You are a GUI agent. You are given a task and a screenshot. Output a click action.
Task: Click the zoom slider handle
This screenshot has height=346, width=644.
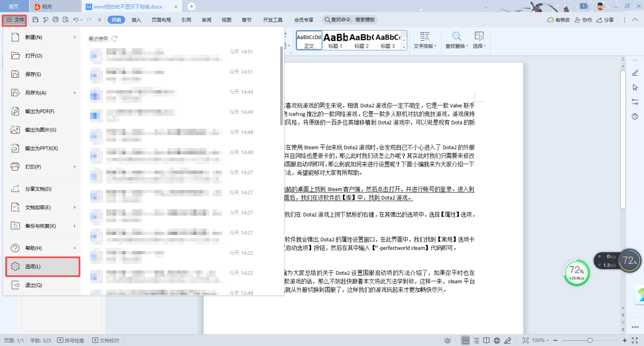click(x=590, y=341)
